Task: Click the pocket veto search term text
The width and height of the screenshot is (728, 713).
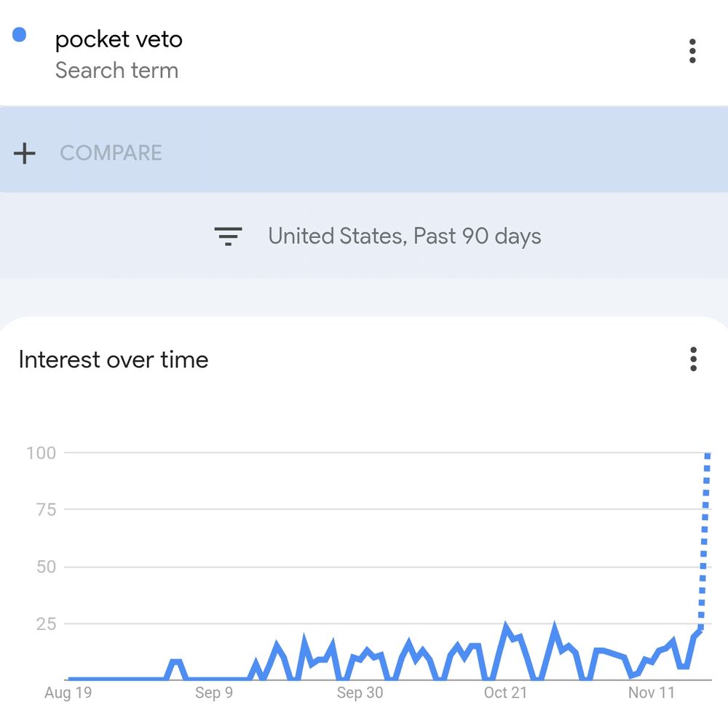Action: (118, 39)
